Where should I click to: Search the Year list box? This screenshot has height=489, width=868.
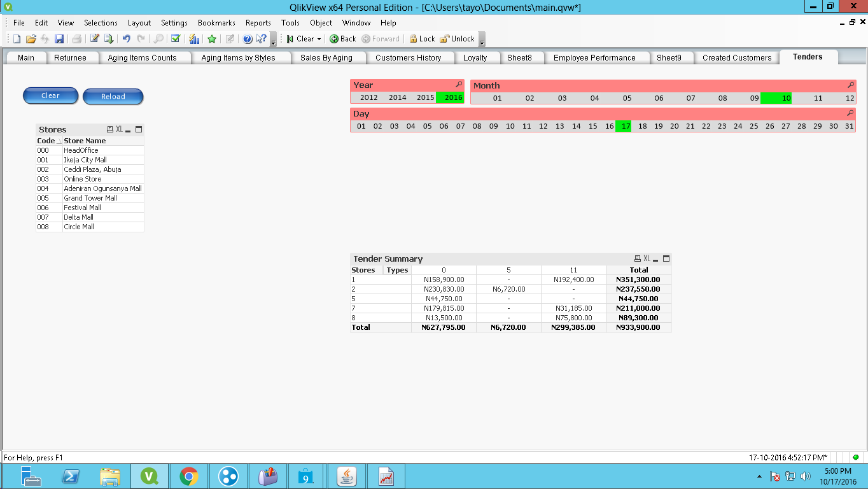pyautogui.click(x=459, y=85)
